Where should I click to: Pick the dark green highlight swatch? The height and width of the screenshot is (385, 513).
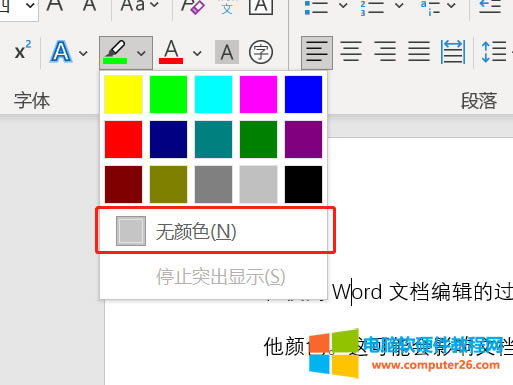coord(258,139)
